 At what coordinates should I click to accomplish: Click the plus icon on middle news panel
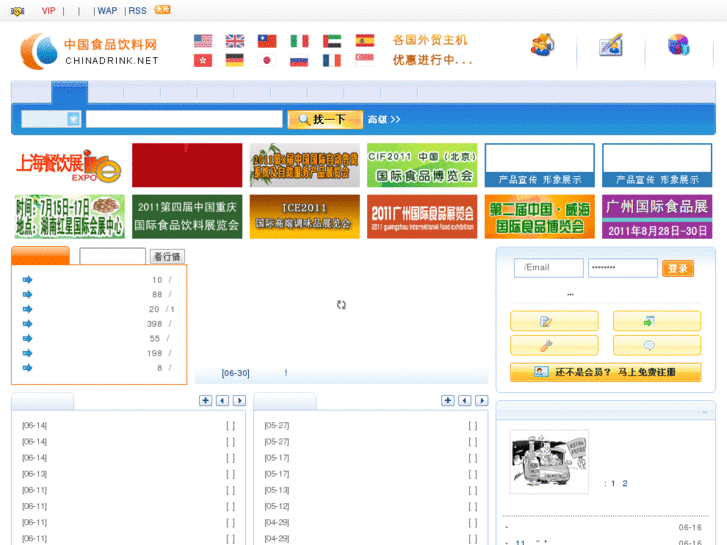448,400
